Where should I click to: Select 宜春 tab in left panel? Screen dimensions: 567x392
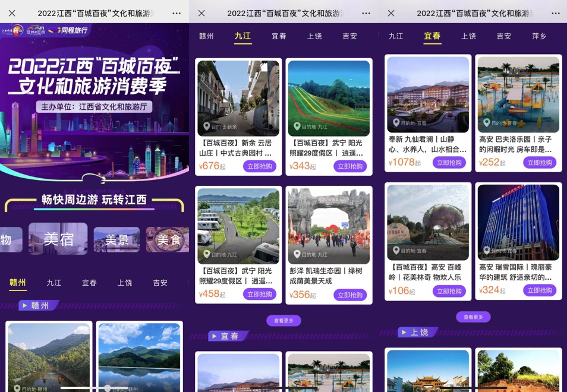[x=89, y=283]
